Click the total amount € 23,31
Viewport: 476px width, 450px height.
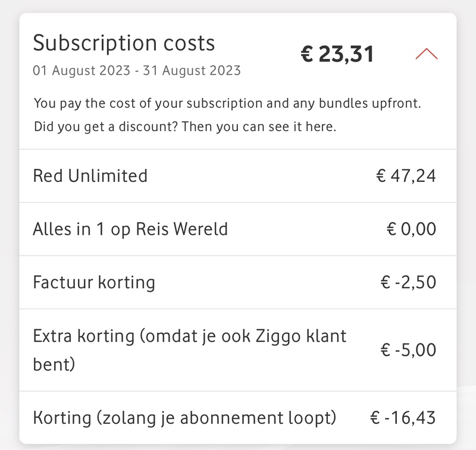[x=337, y=54]
